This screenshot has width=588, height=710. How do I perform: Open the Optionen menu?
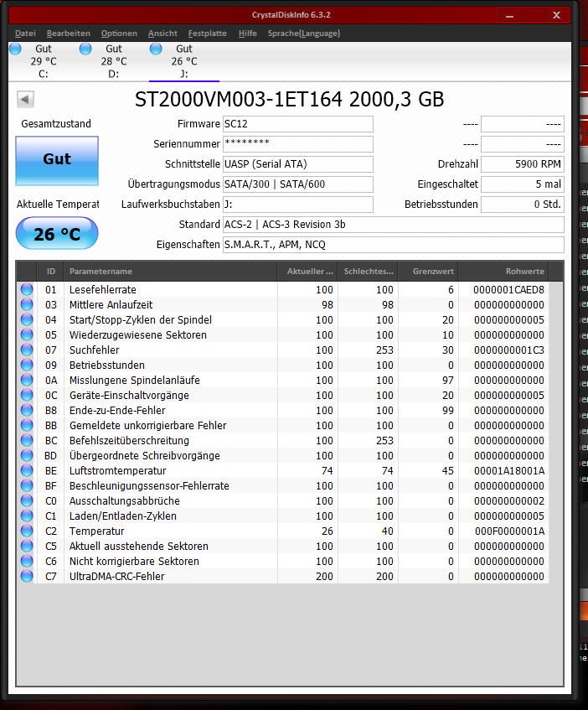[x=119, y=33]
